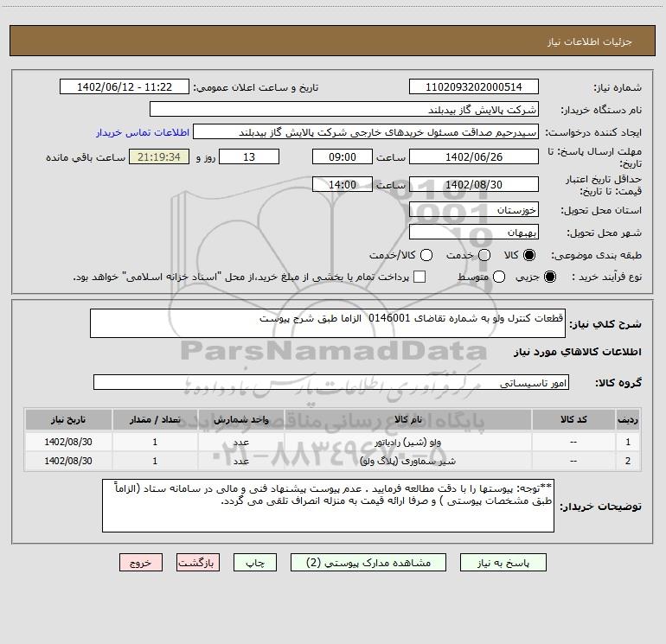Click the بازگشت back button

coord(198,563)
